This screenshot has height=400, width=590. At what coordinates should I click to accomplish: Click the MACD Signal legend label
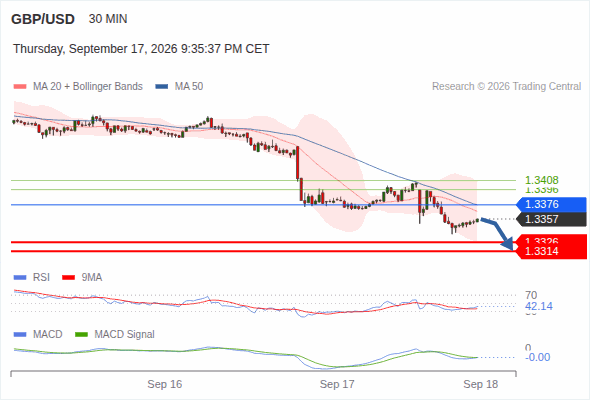(x=125, y=335)
